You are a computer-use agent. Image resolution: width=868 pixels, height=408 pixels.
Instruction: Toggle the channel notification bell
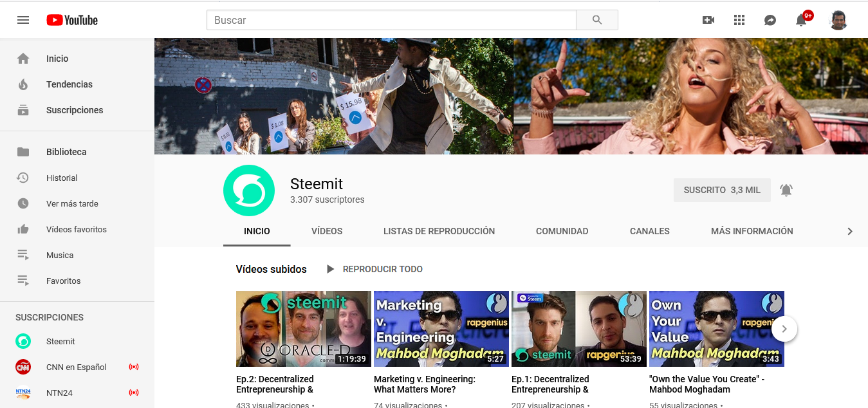(786, 190)
